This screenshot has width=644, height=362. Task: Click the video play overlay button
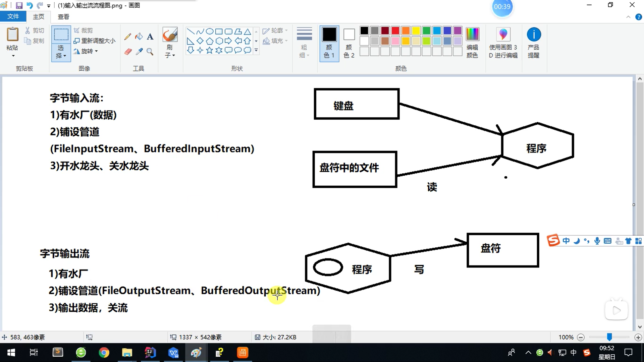(616, 310)
